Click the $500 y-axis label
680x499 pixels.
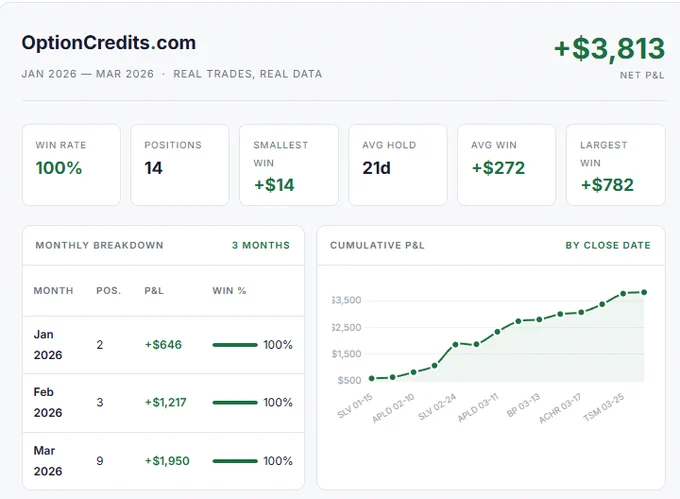click(350, 380)
